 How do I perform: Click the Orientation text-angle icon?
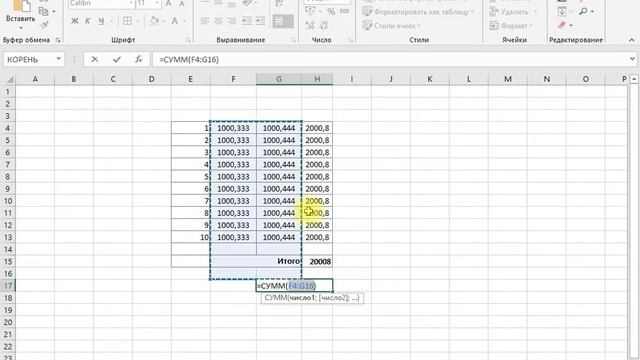coord(247,3)
